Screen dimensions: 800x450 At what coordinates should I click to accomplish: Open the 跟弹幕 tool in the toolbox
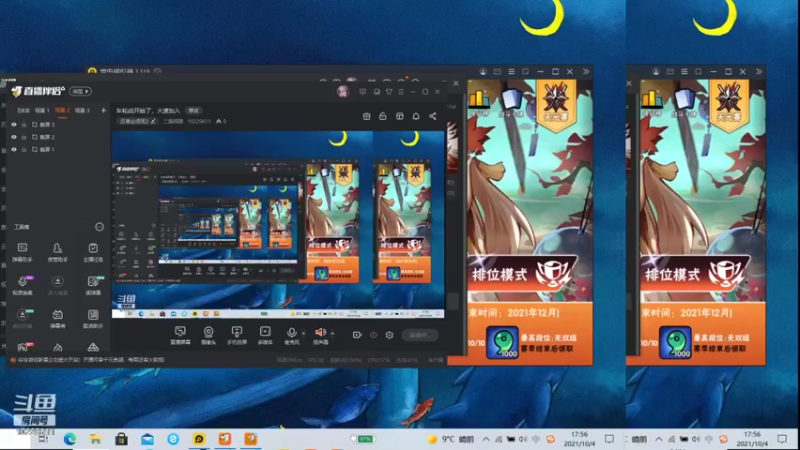93,285
